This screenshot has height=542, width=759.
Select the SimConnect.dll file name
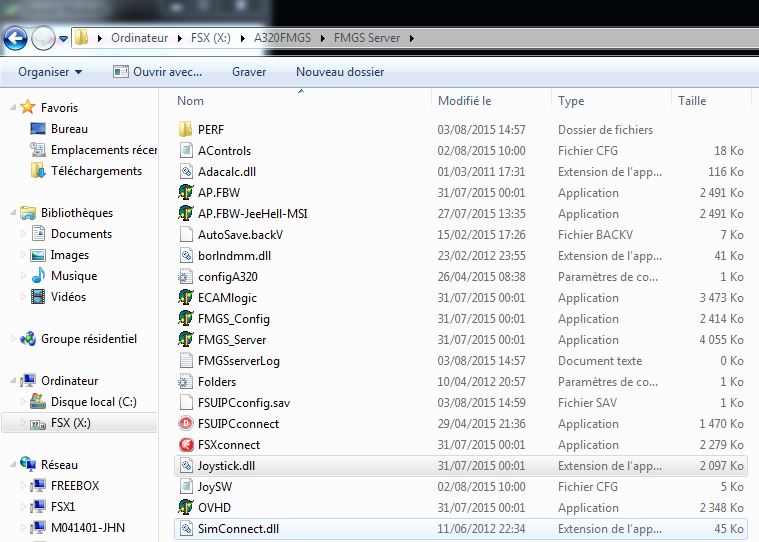coord(238,528)
